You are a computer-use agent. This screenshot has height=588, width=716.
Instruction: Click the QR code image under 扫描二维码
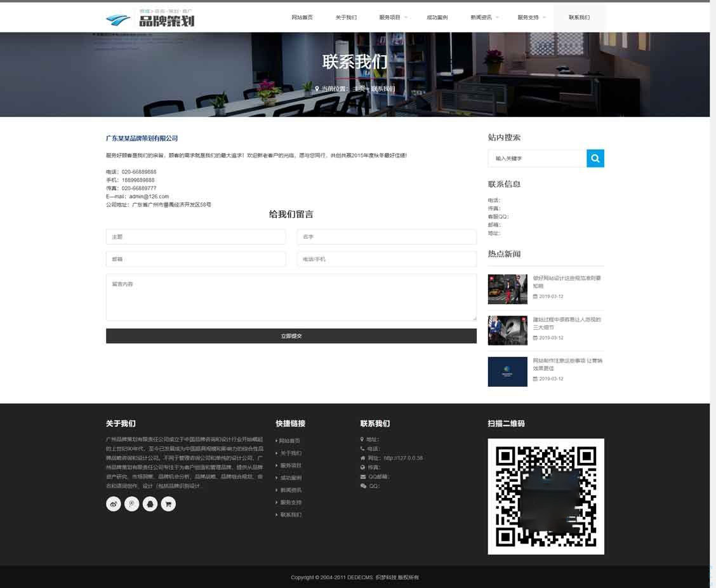545,496
